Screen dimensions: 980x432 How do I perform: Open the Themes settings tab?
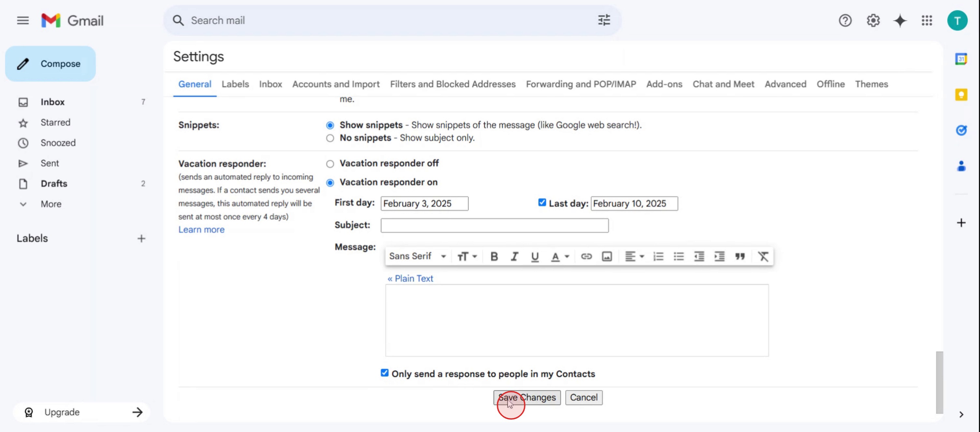(x=871, y=84)
